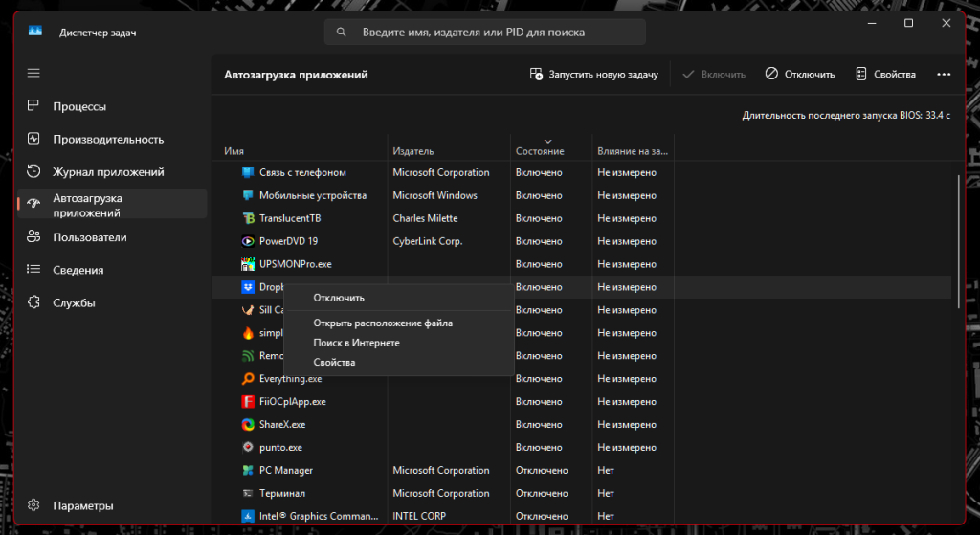Viewport: 980px width, 535px height.
Task: Sort by the Издатель column header
Action: 412,151
